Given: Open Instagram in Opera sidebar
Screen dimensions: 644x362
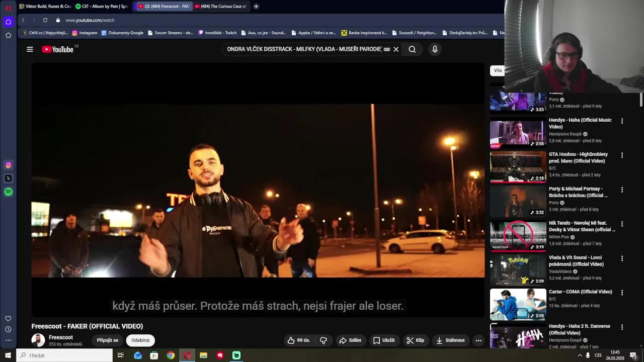Looking at the screenshot, I should coord(8,165).
